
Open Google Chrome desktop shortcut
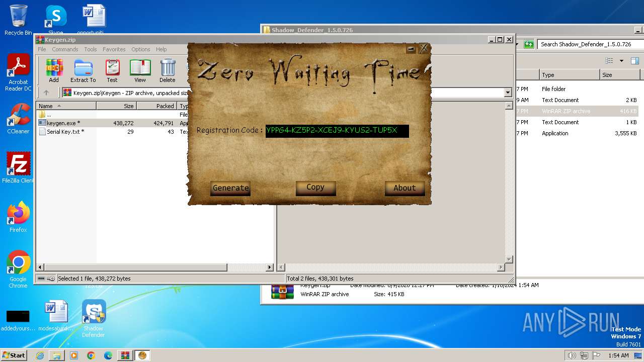(x=18, y=269)
